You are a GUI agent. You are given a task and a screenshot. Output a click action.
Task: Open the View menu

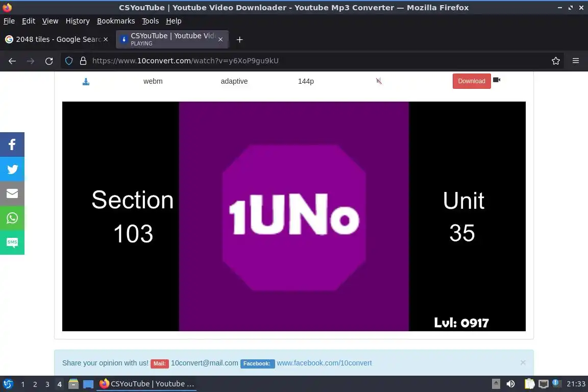tap(50, 21)
